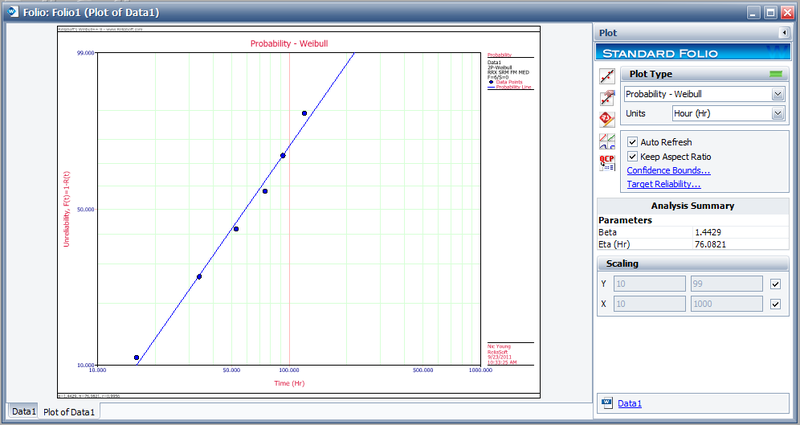The height and width of the screenshot is (425, 800).
Task: Maximize the folio window
Action: click(770, 12)
